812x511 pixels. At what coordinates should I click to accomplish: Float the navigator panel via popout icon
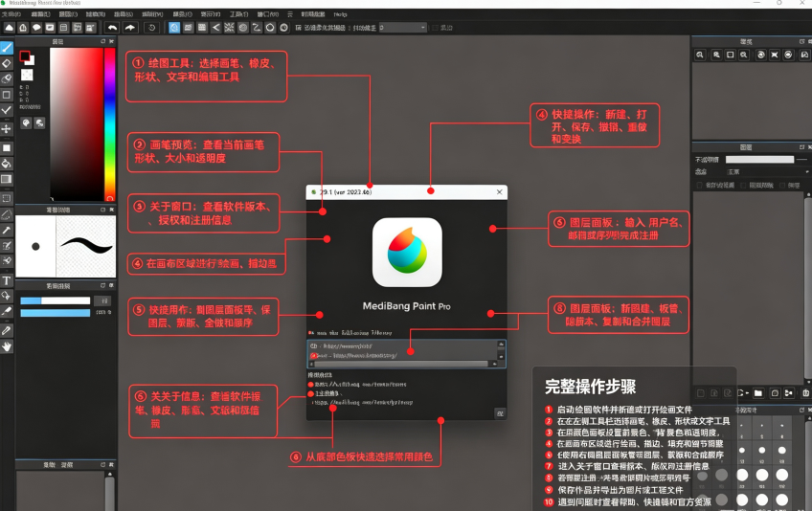802,41
